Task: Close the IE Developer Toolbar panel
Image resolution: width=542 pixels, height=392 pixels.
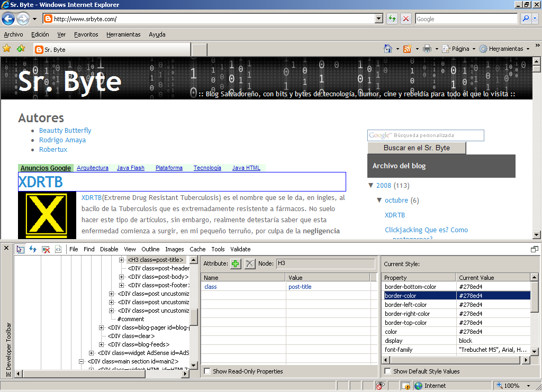Action: 6,248
